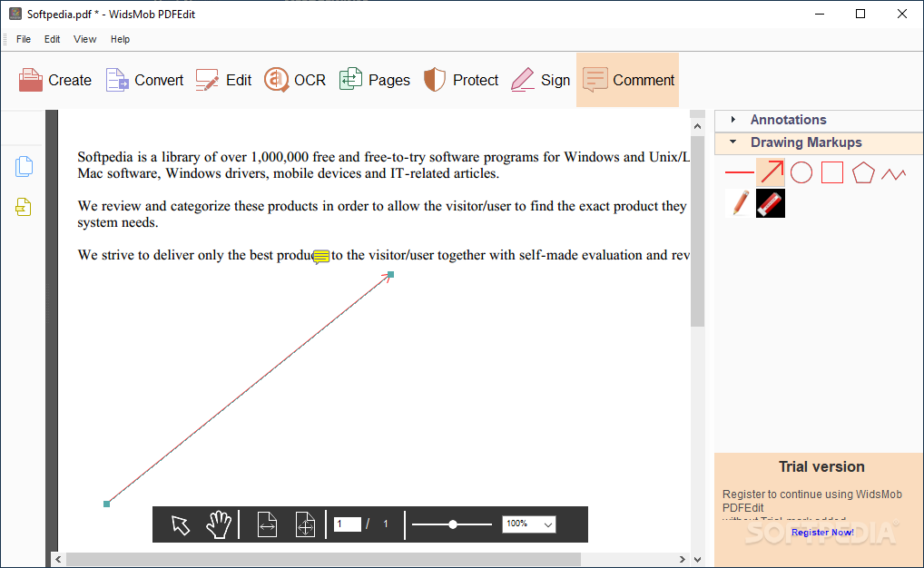
Task: Select the polygon markup tool
Action: pos(863,172)
